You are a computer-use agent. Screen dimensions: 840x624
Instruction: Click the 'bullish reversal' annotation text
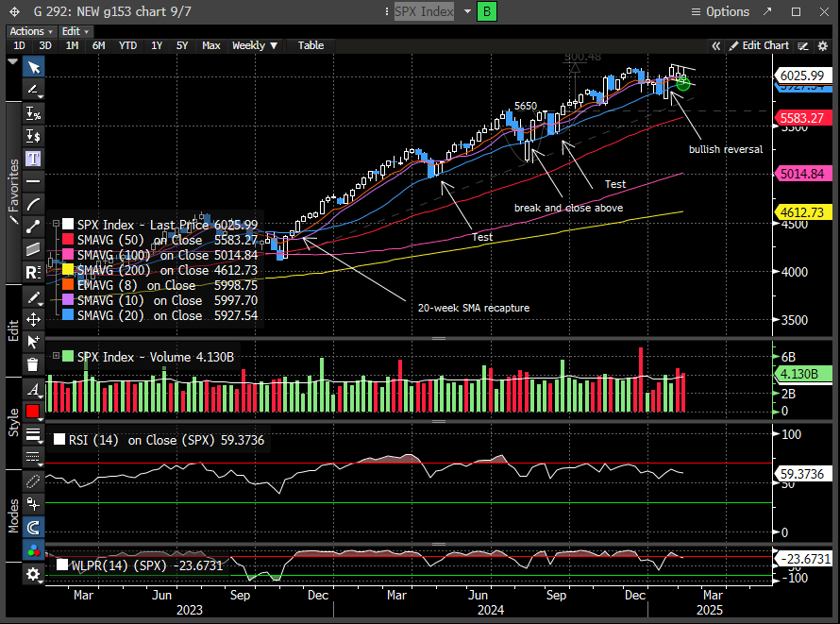click(x=726, y=149)
